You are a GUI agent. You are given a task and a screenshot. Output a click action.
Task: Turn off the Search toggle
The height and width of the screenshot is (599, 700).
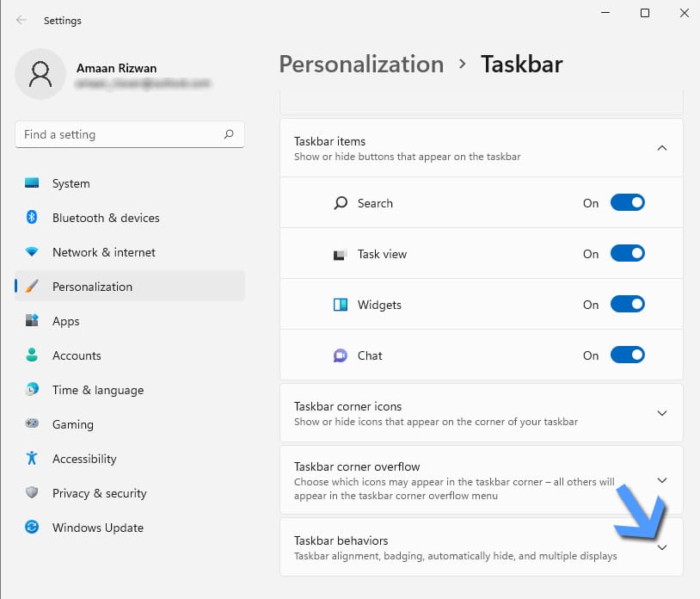tap(627, 202)
